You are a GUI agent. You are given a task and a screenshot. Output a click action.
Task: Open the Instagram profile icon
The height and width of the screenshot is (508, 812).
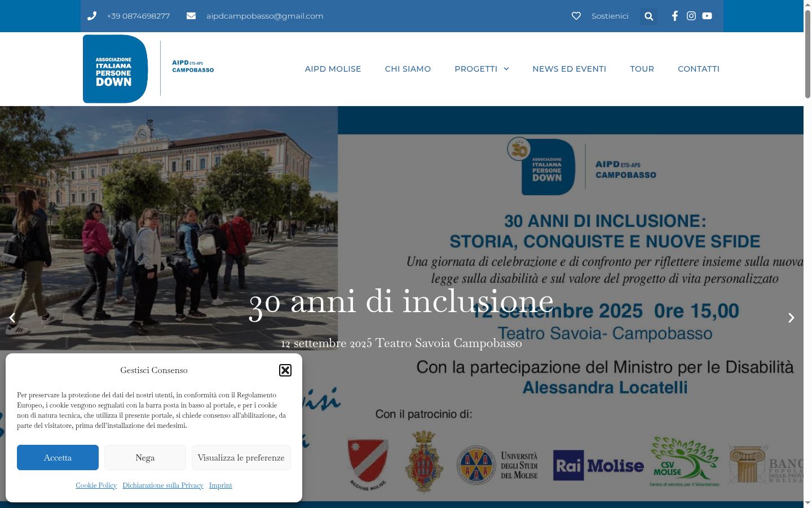pyautogui.click(x=691, y=16)
